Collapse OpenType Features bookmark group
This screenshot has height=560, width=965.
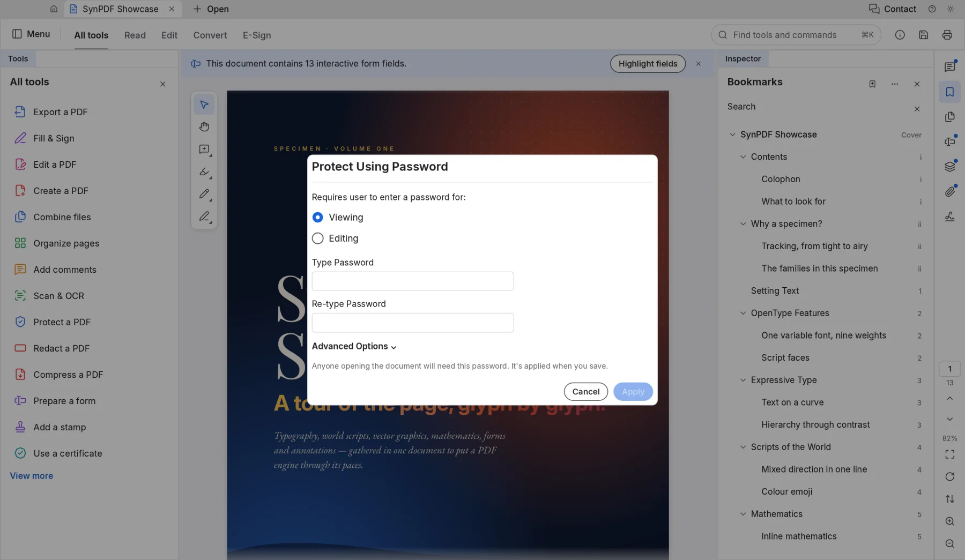[x=743, y=313]
